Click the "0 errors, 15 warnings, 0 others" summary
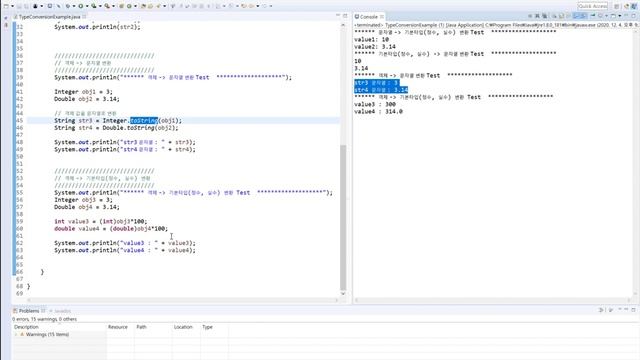The image size is (640, 360). pyautogui.click(x=44, y=319)
